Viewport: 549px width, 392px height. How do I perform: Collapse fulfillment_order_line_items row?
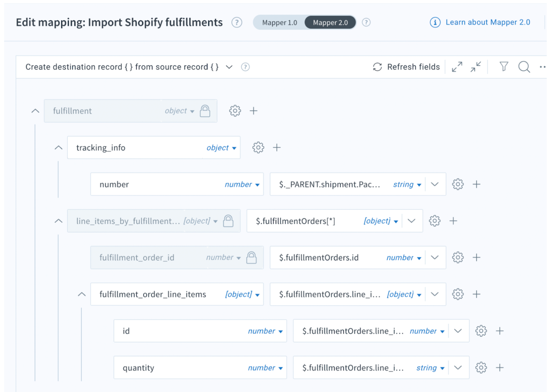click(x=82, y=294)
